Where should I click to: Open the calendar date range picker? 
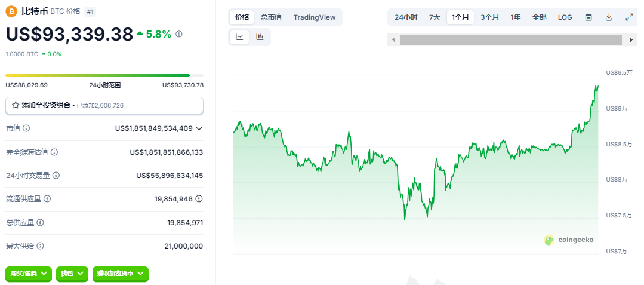588,17
